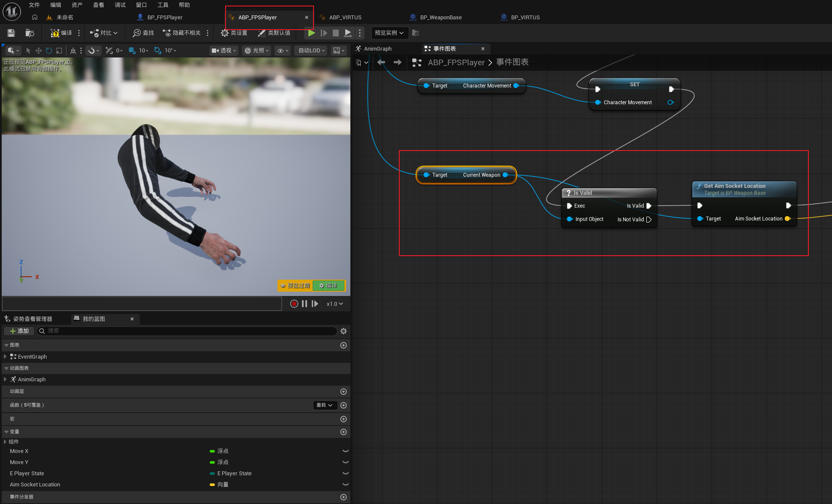This screenshot has height=504, width=832.
Task: Click the coordinate system icon in viewport toolbar
Action: coord(73,51)
